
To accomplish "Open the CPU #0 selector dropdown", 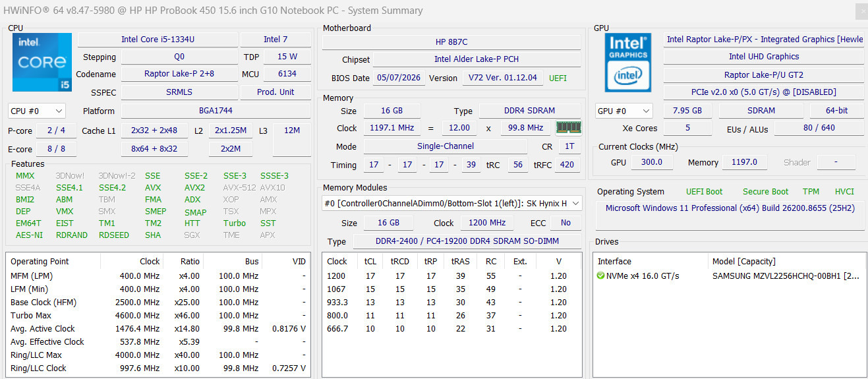I will (x=37, y=111).
